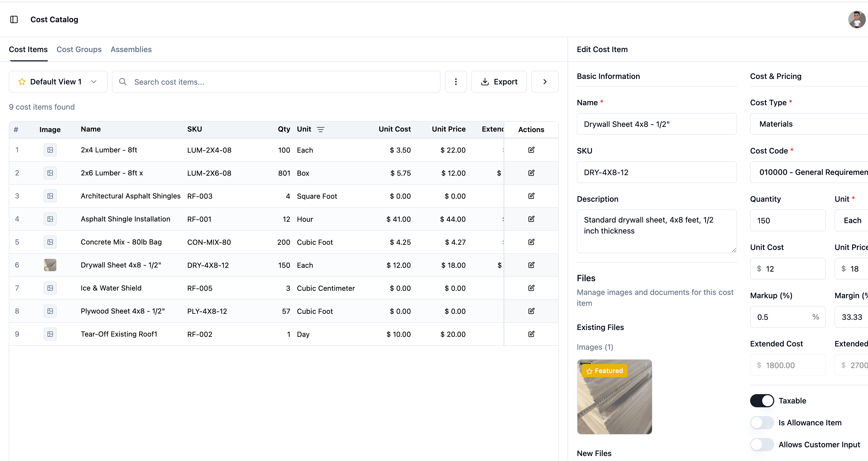Switch to the Cost Groups tab

79,50
